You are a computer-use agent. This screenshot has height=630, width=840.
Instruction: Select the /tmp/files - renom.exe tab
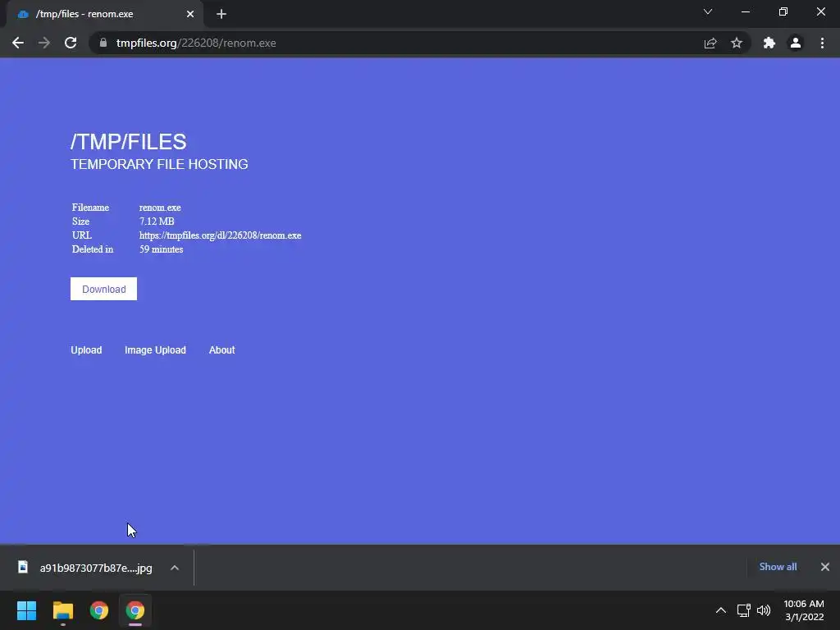coord(105,14)
